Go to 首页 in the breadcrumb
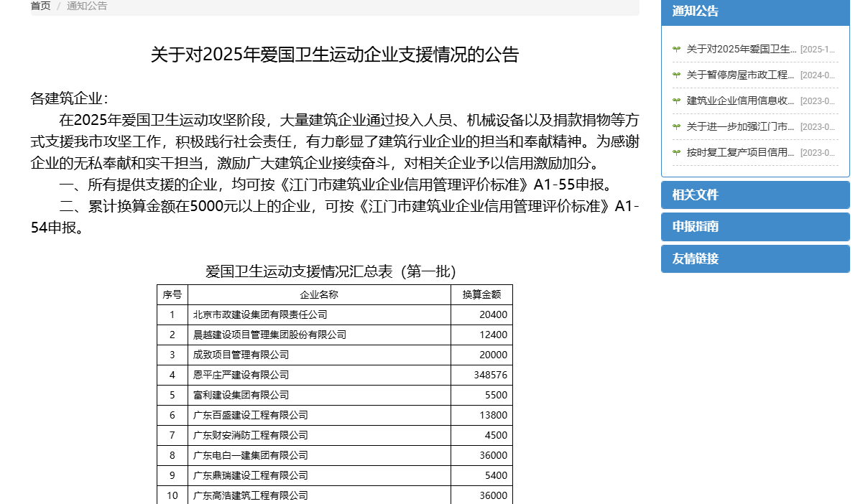Screen dimensions: 863x504 pos(40,6)
